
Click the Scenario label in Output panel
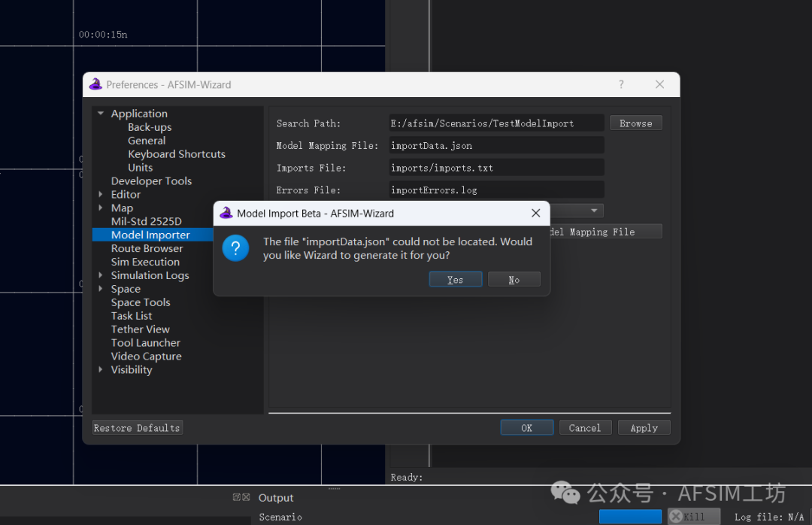(280, 517)
